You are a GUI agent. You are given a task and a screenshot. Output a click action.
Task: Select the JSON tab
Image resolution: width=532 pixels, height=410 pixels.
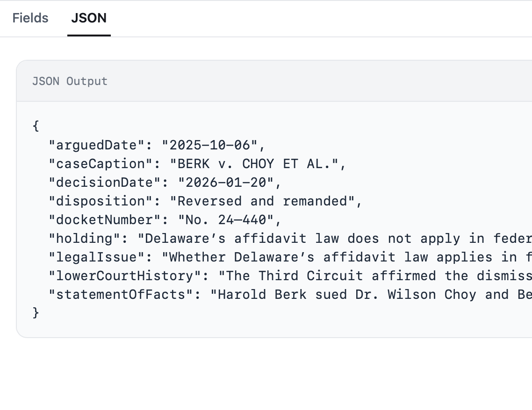point(89,18)
